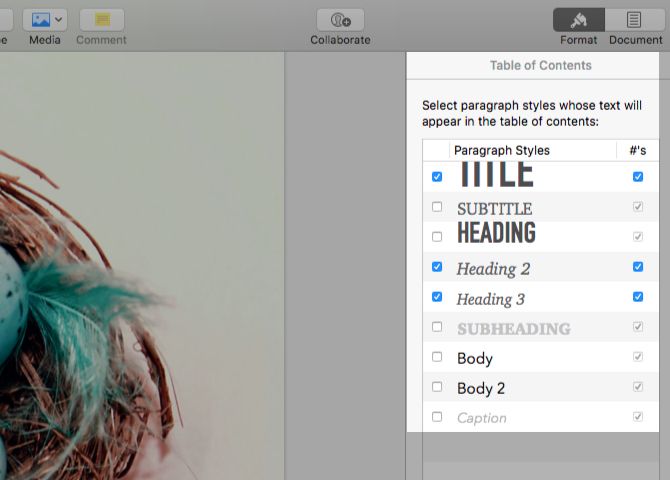Enable the Caption style checkbox
670x480 pixels.
coord(437,417)
